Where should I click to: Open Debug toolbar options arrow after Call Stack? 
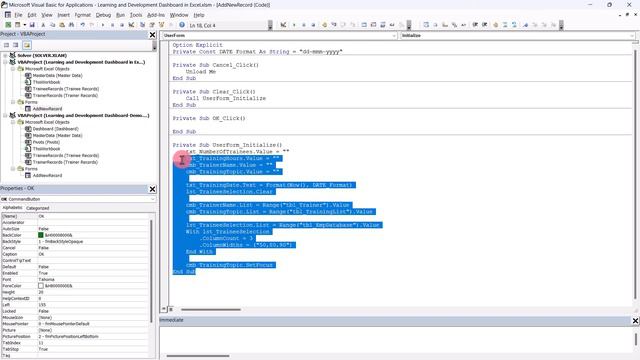click(x=409, y=25)
